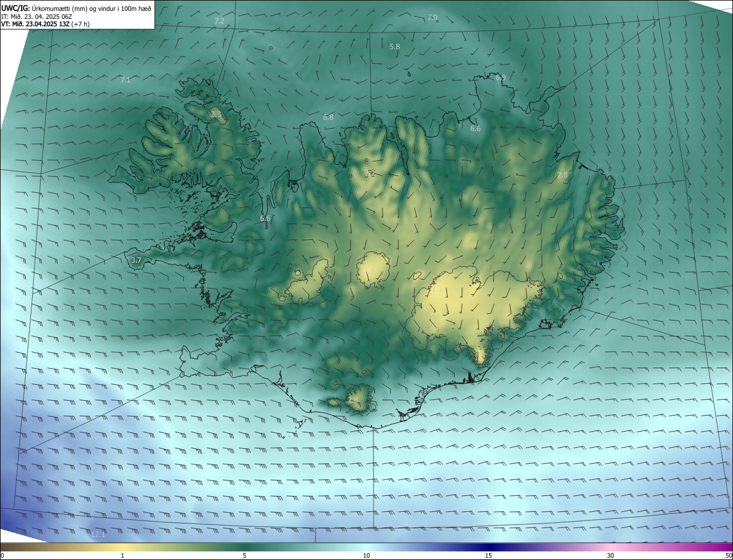This screenshot has height=560, width=733.
Task: Click the 10 tick on the color scale
Action: 366,555
